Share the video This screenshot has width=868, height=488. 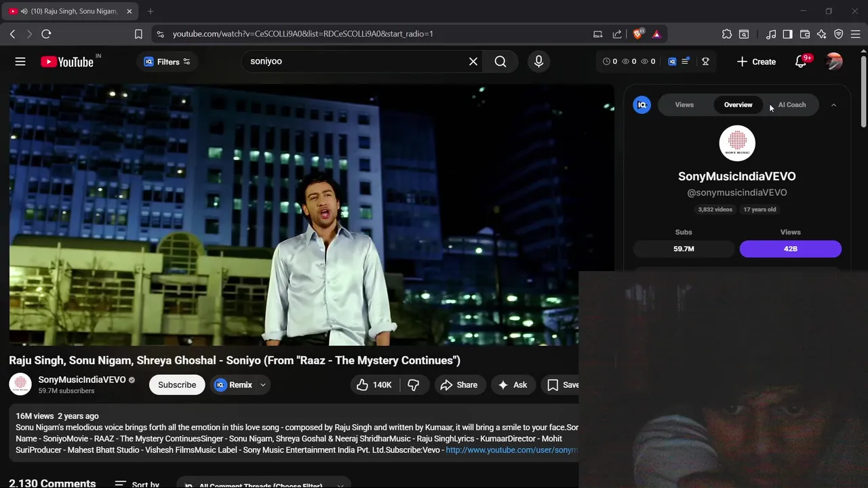(x=459, y=385)
